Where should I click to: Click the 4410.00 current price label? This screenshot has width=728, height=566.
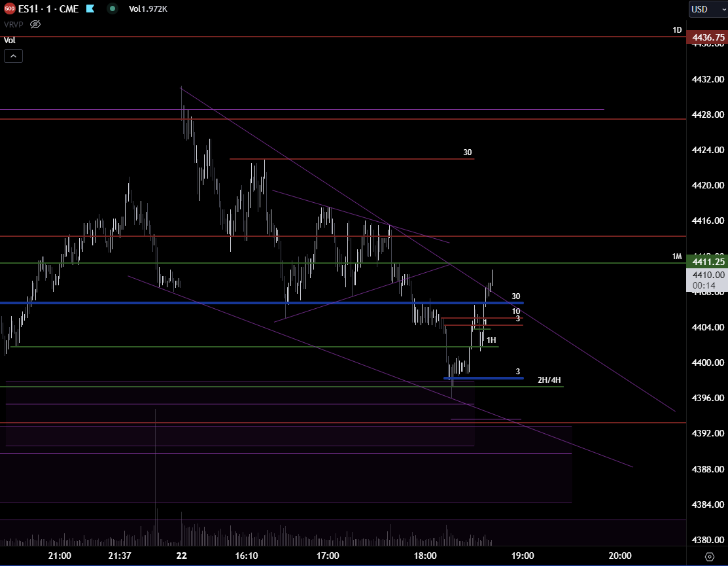point(708,275)
